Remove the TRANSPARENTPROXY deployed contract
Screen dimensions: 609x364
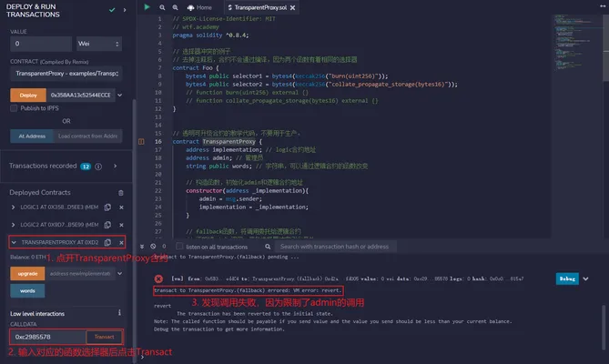[x=121, y=243]
